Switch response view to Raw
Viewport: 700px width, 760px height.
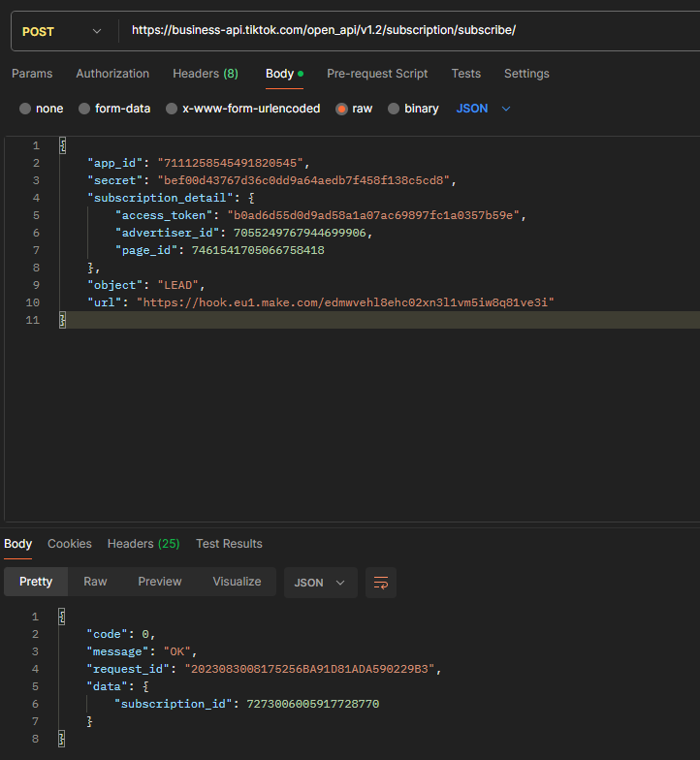[x=95, y=582]
